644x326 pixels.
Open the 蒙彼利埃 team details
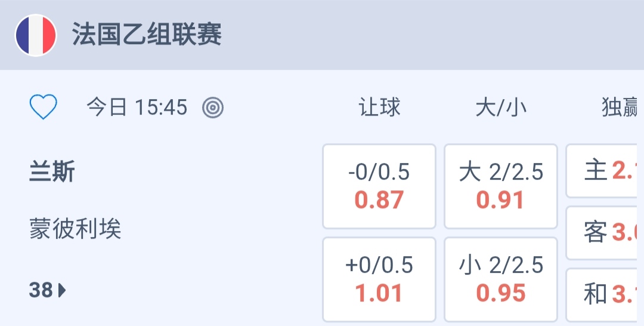(75, 229)
